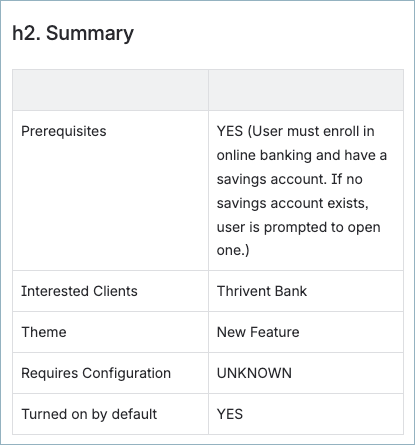This screenshot has width=415, height=445.
Task: Click the word 'one.)' in Prerequisites
Action: (233, 250)
